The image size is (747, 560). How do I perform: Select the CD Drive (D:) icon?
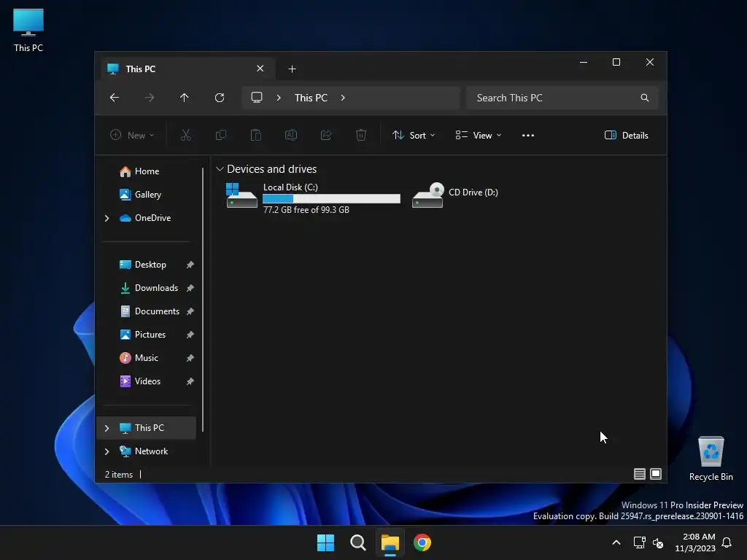427,195
